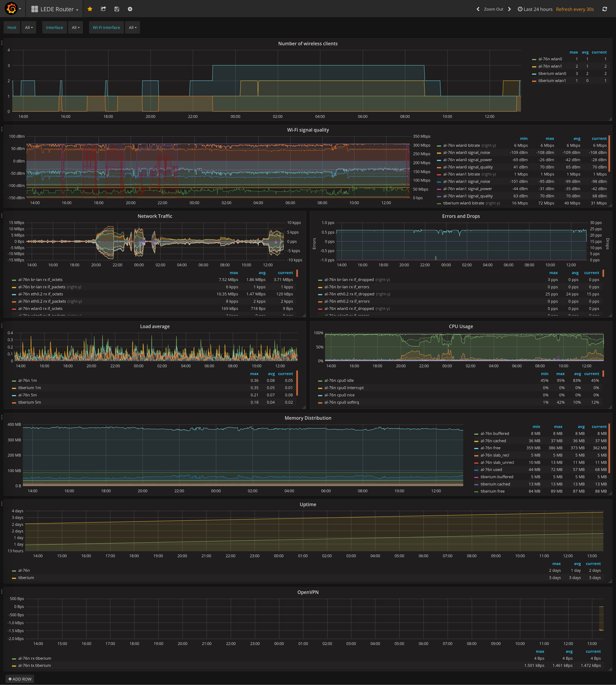Viewport: 616px width, 685px height.
Task: Open the Interface variable All dropdown
Action: pos(76,27)
